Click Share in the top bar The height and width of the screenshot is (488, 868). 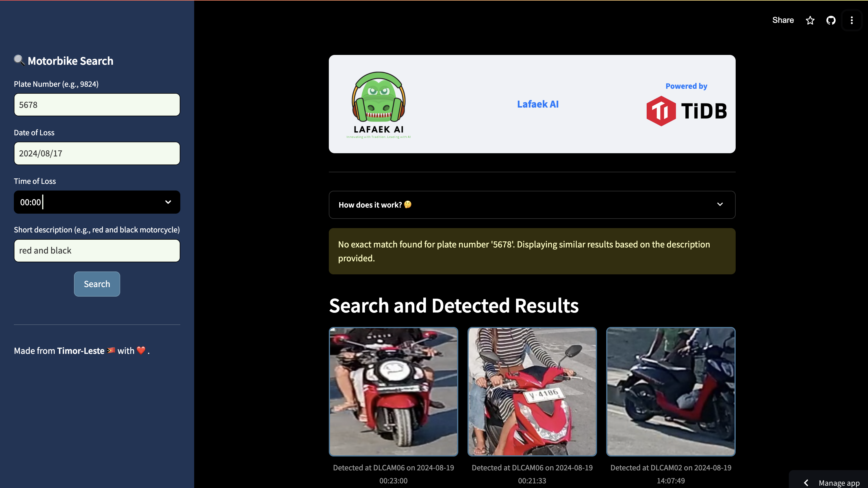coord(783,20)
